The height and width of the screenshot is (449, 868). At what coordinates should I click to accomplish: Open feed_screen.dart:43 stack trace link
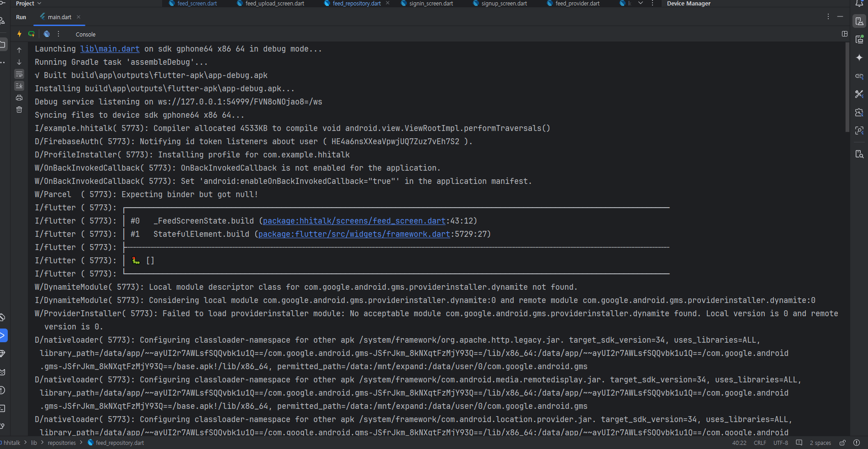coord(354,221)
